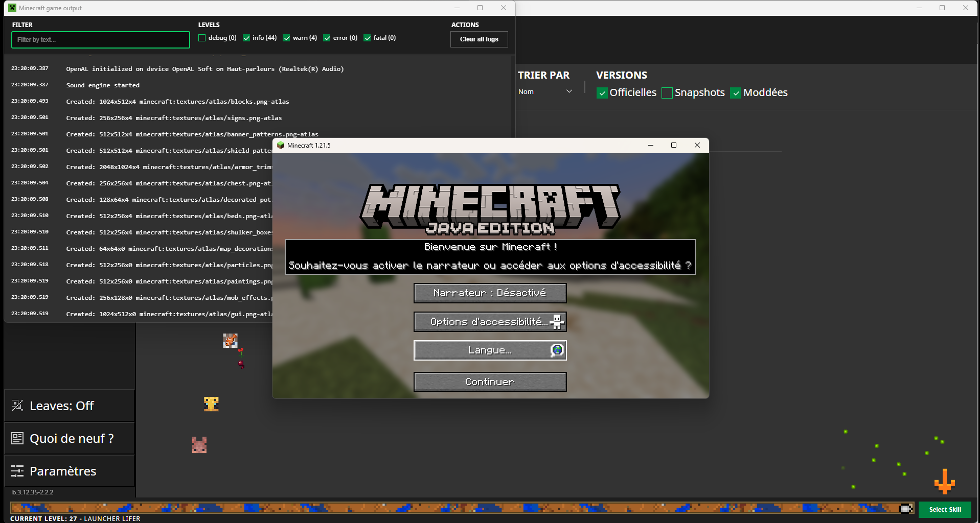Click the log line "Sound engine started"

pyautogui.click(x=103, y=85)
